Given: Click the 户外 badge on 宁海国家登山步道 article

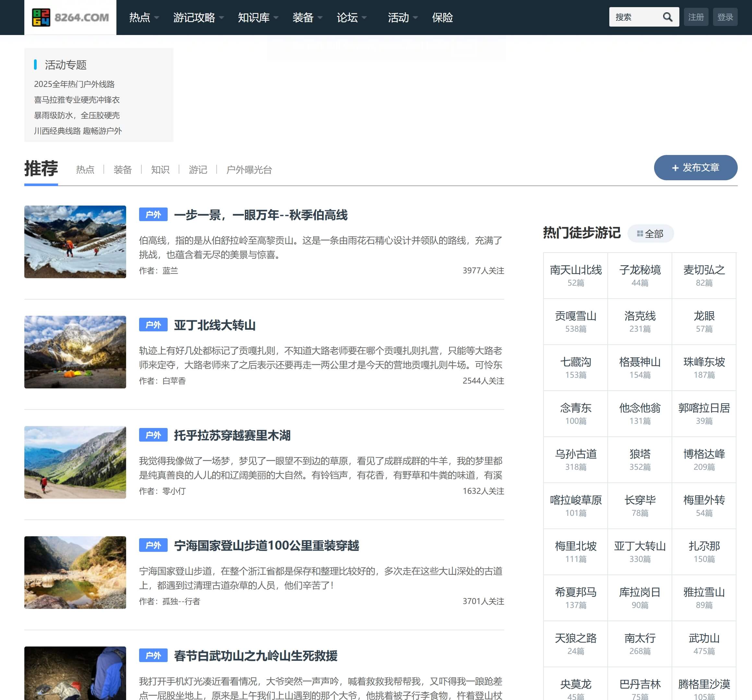Looking at the screenshot, I should click(x=153, y=545).
